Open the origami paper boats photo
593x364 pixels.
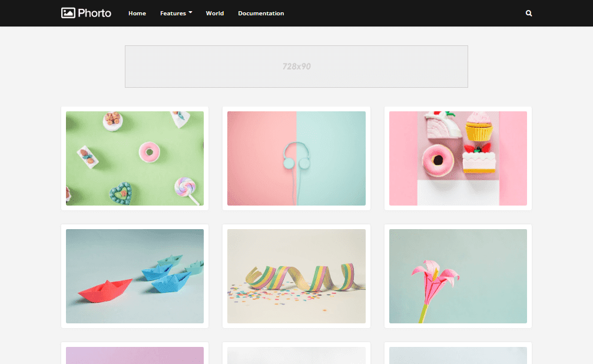point(135,276)
